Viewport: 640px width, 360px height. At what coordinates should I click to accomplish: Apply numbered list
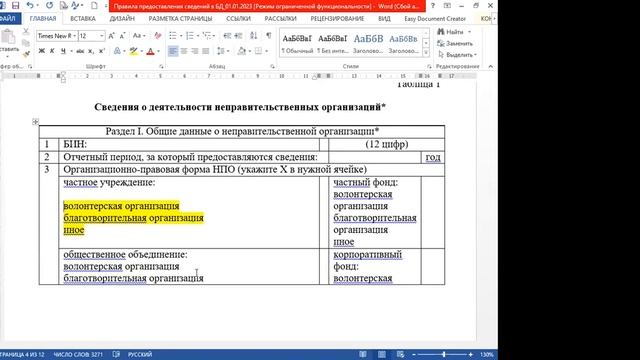189,36
